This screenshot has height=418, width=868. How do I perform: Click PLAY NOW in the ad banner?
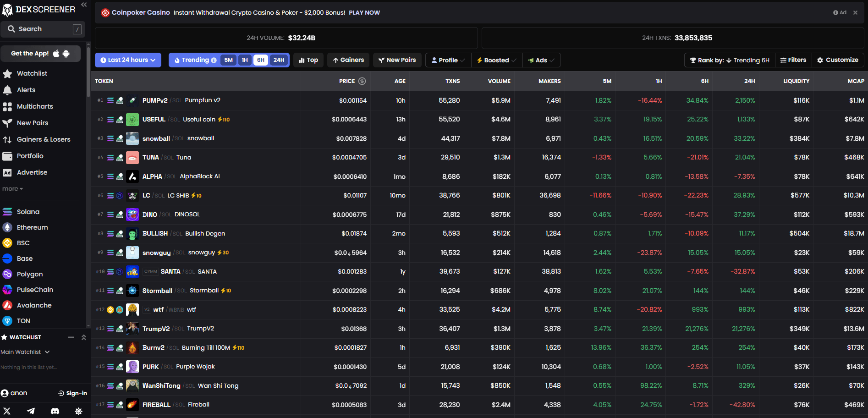tap(364, 13)
